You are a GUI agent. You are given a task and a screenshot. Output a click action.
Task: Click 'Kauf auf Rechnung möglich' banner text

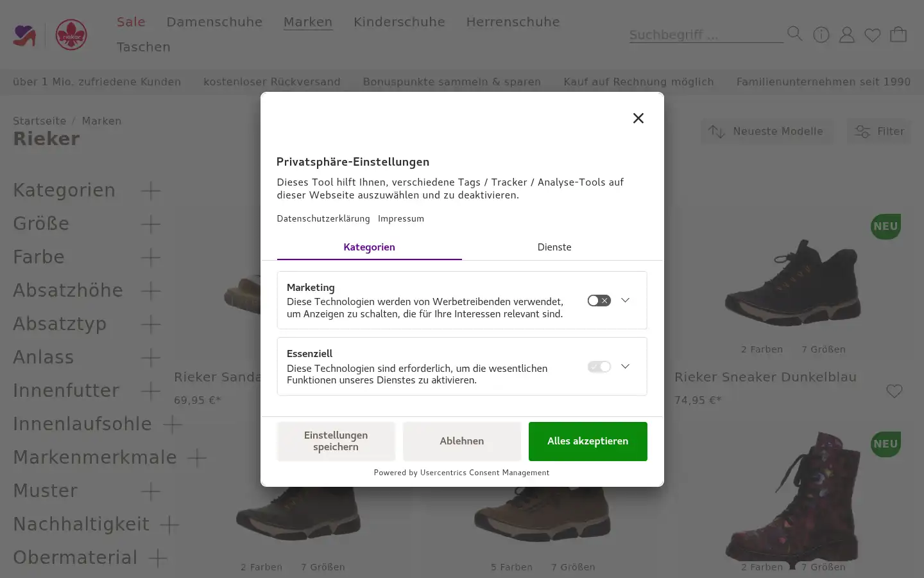click(638, 82)
